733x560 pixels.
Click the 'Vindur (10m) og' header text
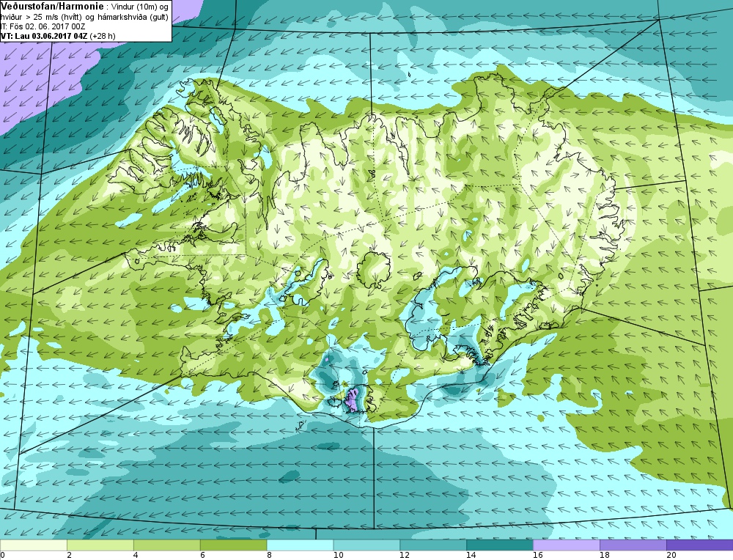tap(140, 7)
